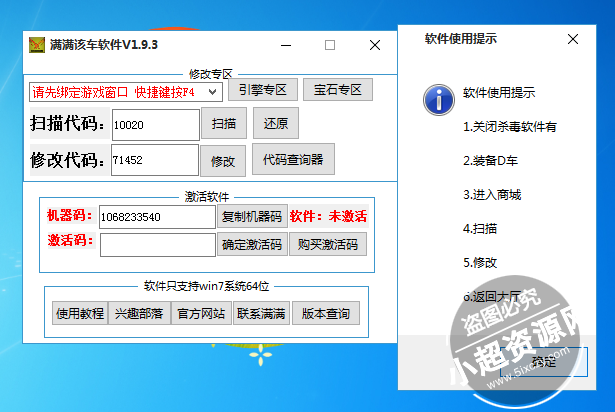Click the tip text 1.关闭杀毒软件有
This screenshot has width=615, height=412.
pyautogui.click(x=510, y=127)
